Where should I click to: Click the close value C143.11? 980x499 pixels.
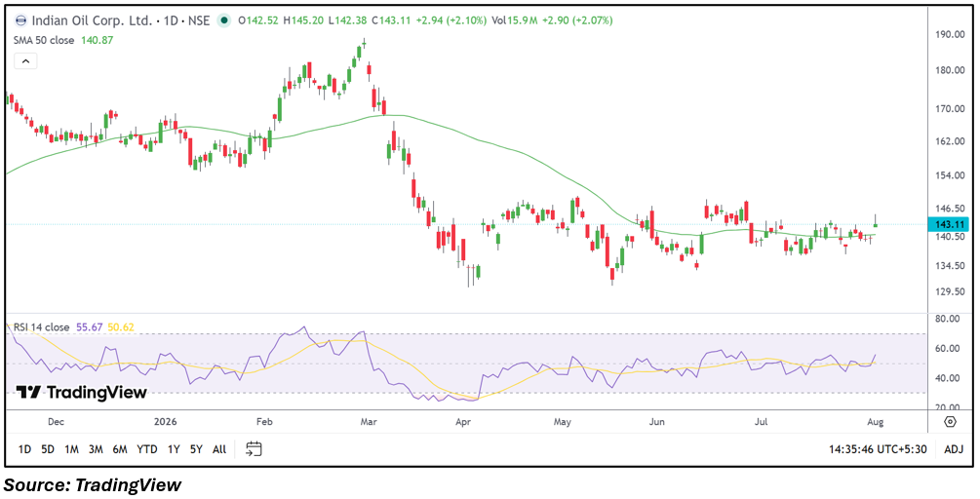(393, 20)
